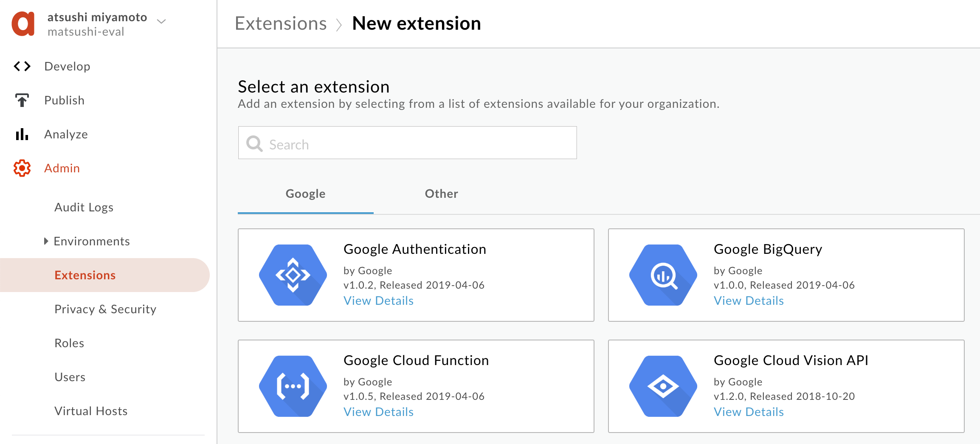The image size is (980, 444).
Task: Switch to the Other tab
Action: point(442,194)
